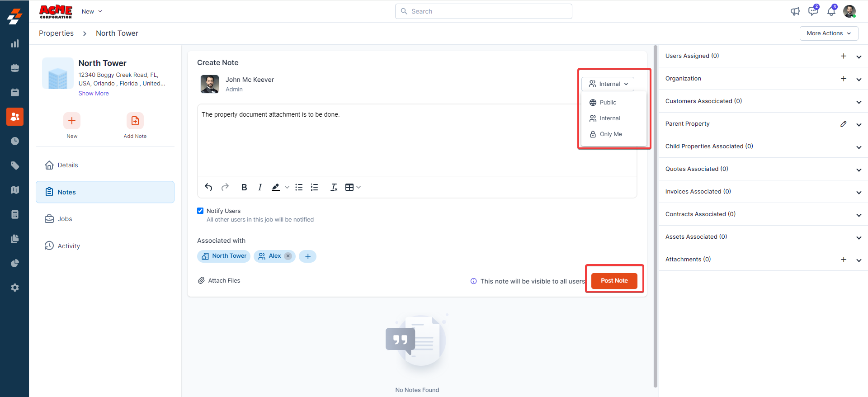868x397 pixels.
Task: Open the settings gear sidebar icon
Action: click(15, 288)
